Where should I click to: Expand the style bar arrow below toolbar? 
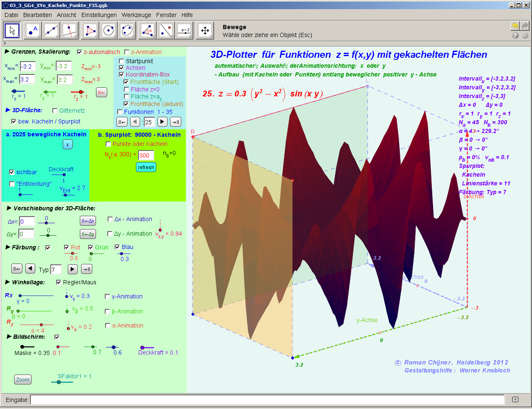[5, 43]
